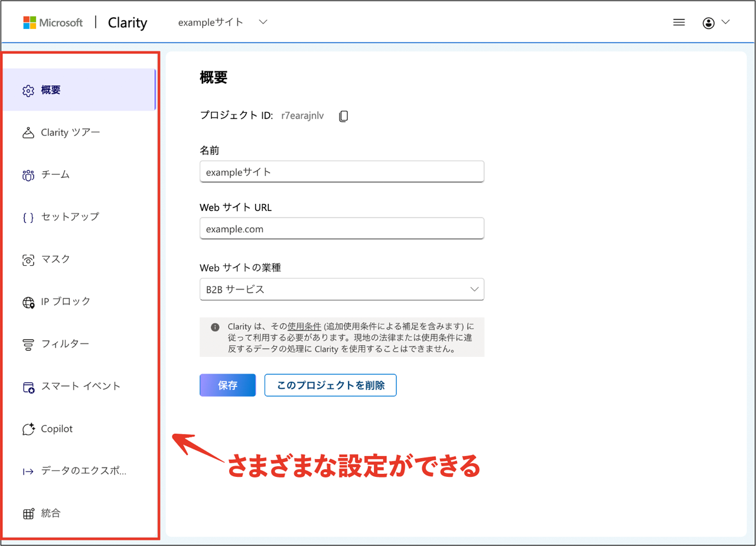Click the チーム people icon
Image resolution: width=756 pixels, height=546 pixels.
click(x=28, y=175)
